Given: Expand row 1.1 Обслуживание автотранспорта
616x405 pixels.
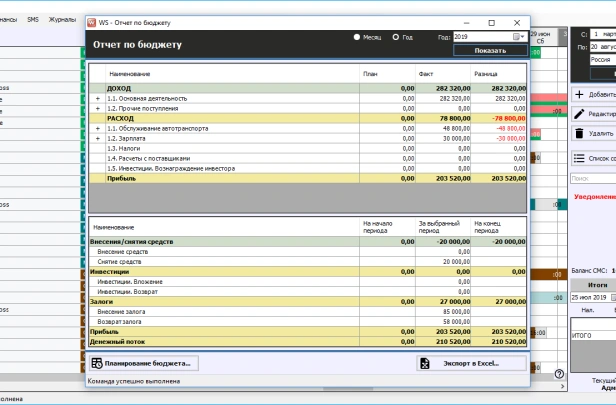Looking at the screenshot, I should [98, 128].
